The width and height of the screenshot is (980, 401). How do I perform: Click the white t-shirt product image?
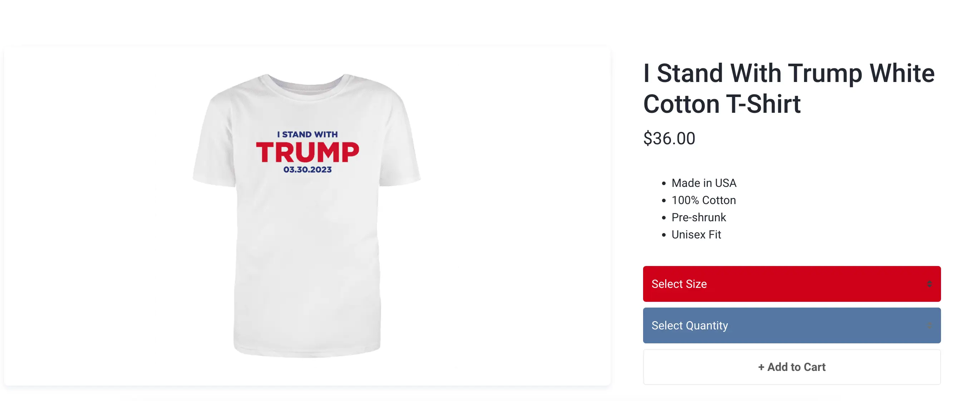[307, 216]
